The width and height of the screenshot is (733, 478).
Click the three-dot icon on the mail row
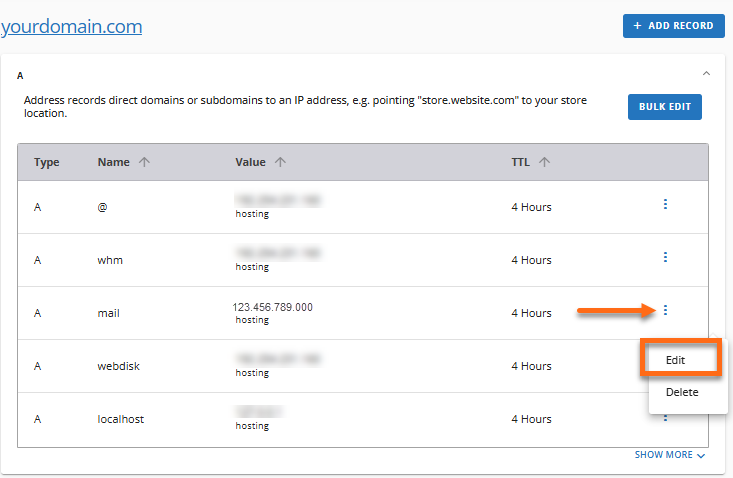[x=665, y=311]
